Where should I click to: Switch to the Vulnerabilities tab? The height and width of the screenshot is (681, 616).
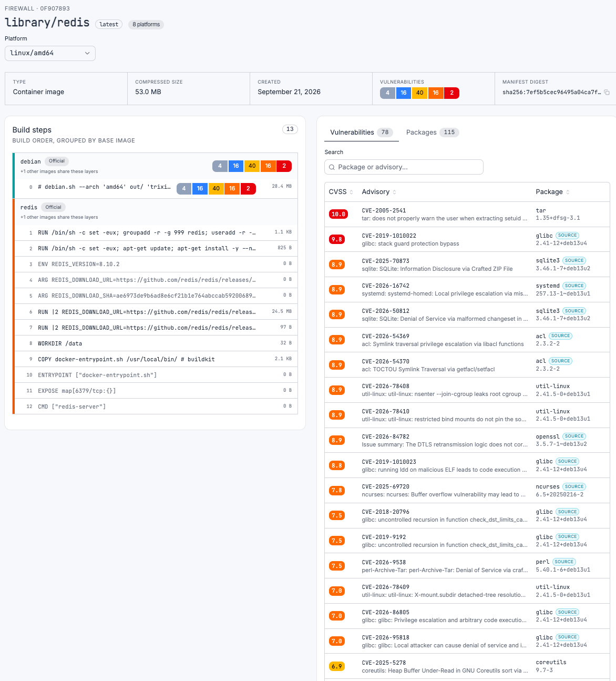[361, 133]
